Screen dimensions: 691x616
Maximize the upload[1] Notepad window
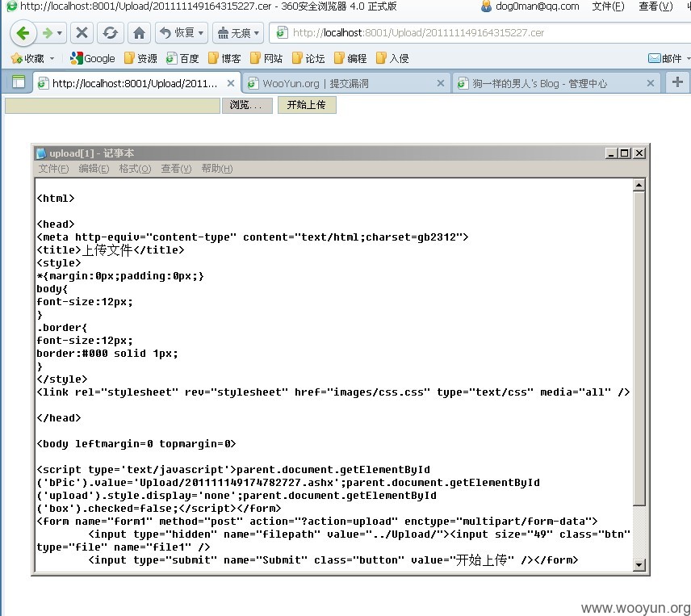point(625,153)
